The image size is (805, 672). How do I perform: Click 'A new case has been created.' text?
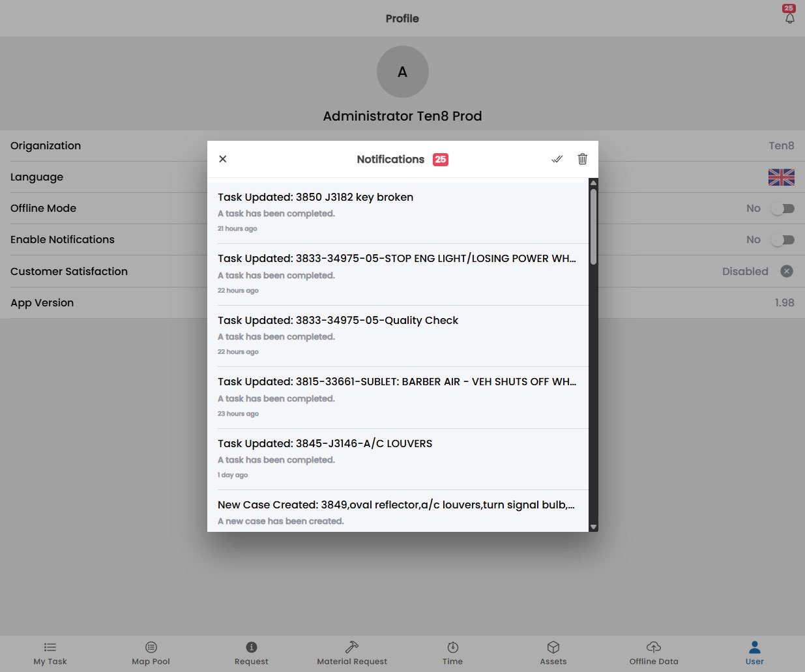(281, 521)
